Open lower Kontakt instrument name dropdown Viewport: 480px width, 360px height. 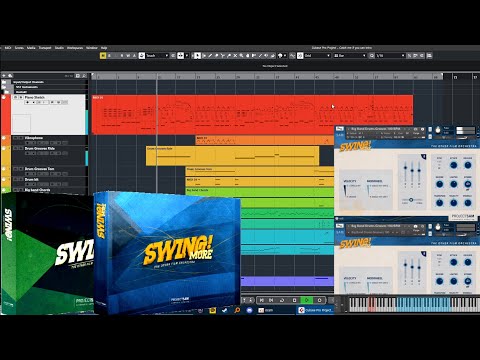(375, 226)
